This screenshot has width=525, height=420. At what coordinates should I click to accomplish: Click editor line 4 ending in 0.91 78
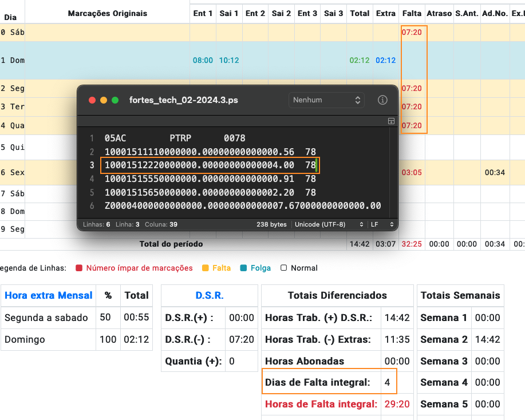[210, 179]
